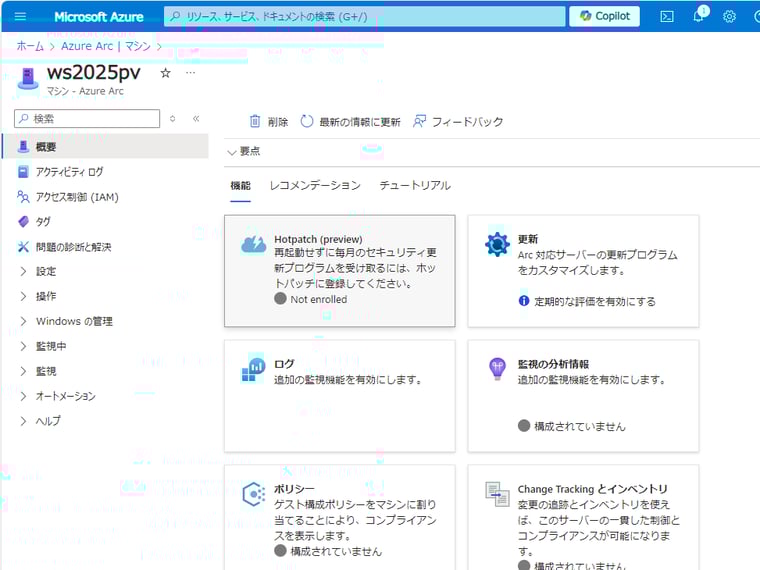Click the IAM people icon in sidebar
The width and height of the screenshot is (760, 570).
(x=23, y=196)
